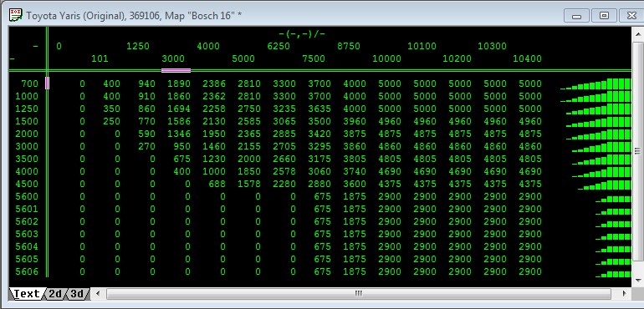Select column header 3000
Viewport: 644px width, 309px height.
coord(173,58)
